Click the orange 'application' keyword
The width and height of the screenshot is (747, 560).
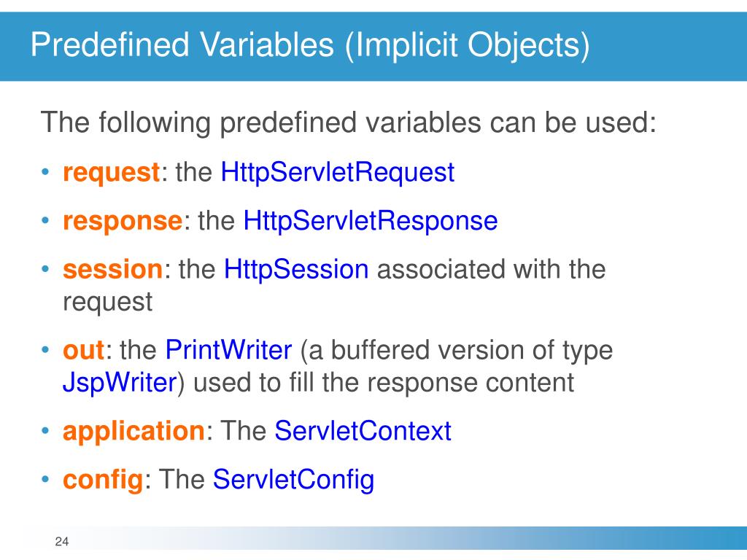(134, 431)
